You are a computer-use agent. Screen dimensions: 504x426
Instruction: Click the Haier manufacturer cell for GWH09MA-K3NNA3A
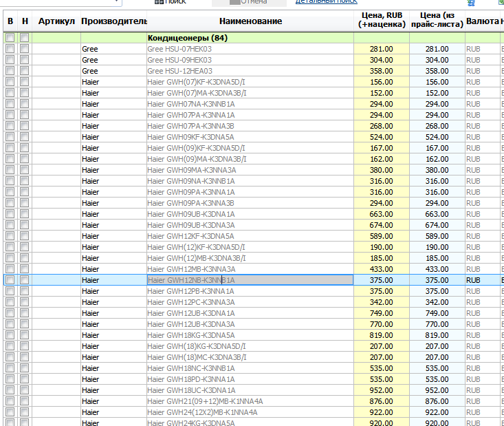(113, 170)
